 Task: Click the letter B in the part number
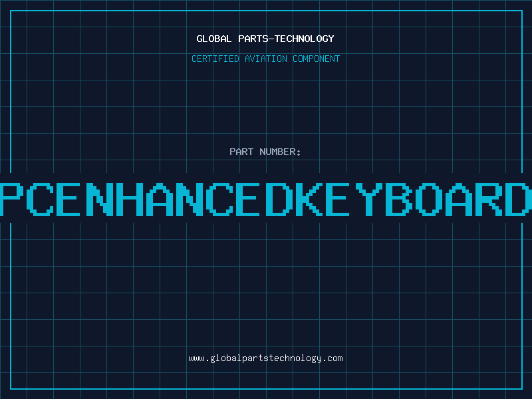pos(395,199)
